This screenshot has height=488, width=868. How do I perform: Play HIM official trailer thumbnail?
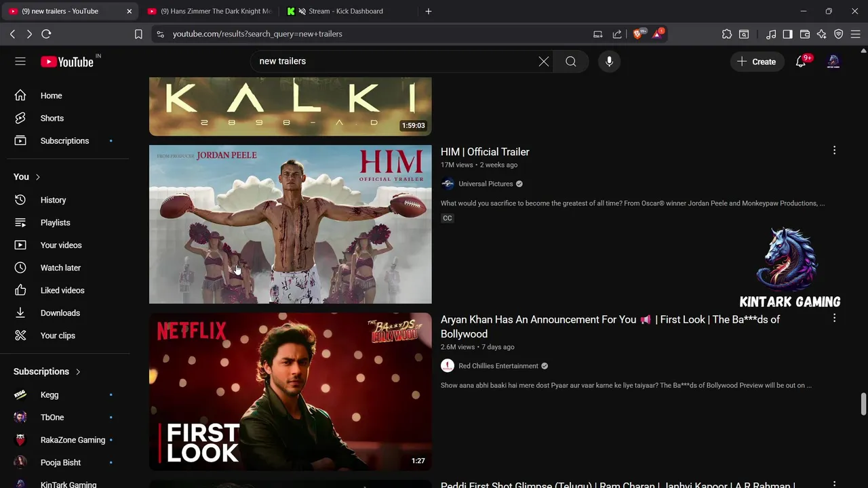pos(290,224)
